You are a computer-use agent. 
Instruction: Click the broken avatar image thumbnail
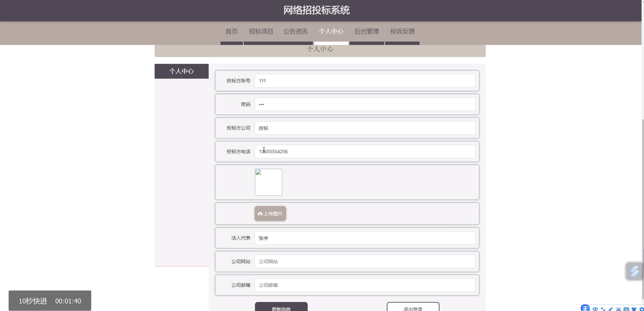pyautogui.click(x=268, y=182)
